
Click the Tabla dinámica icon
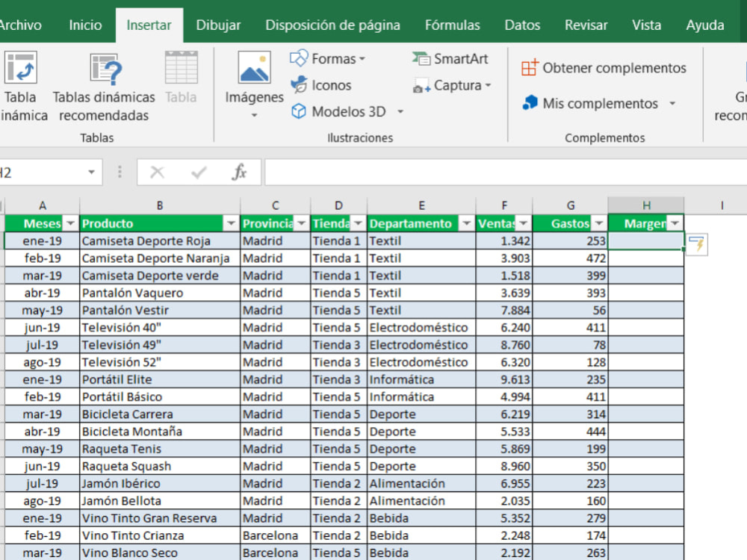point(20,68)
